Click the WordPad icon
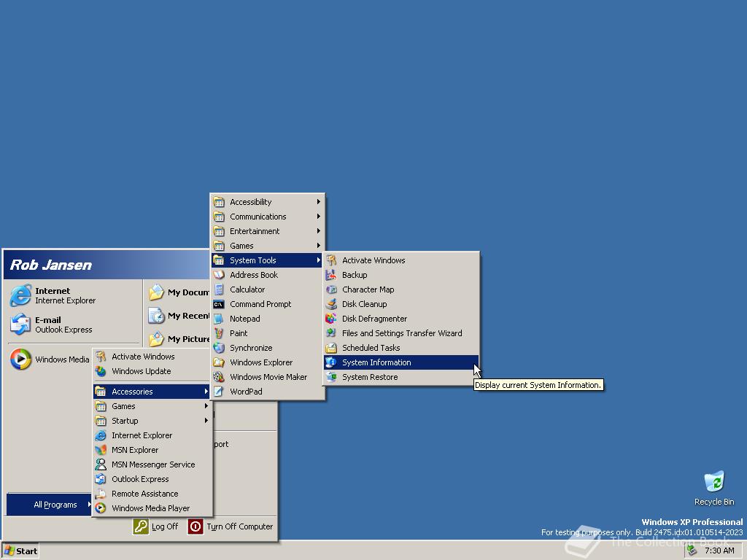Screen dimensions: 747x560 219,392
